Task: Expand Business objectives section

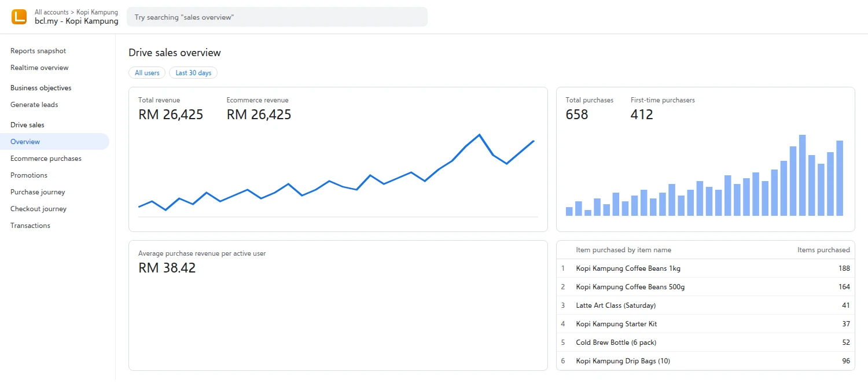Action: click(x=41, y=88)
